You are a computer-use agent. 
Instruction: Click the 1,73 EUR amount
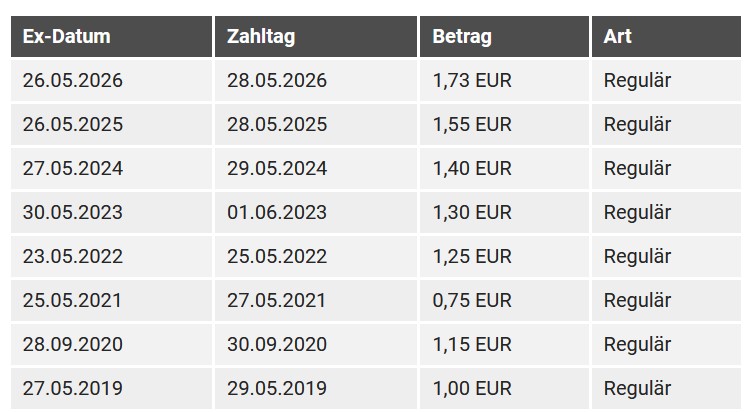(x=472, y=80)
